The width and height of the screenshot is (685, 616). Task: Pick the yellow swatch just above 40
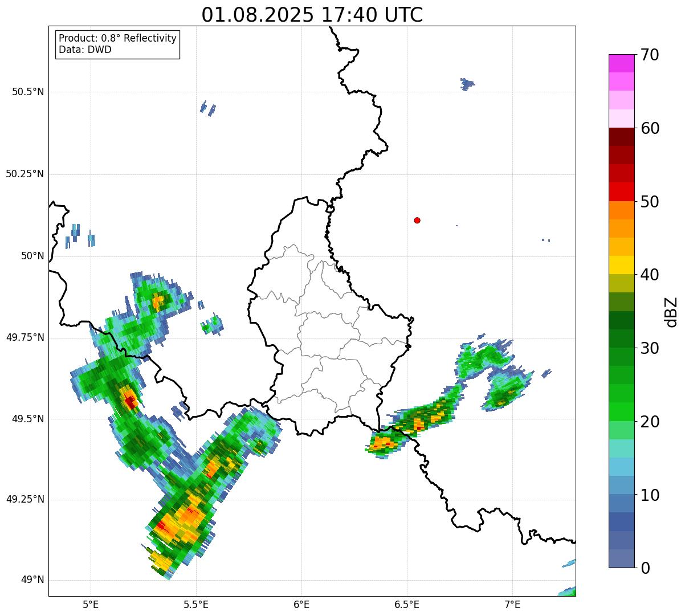click(x=622, y=266)
